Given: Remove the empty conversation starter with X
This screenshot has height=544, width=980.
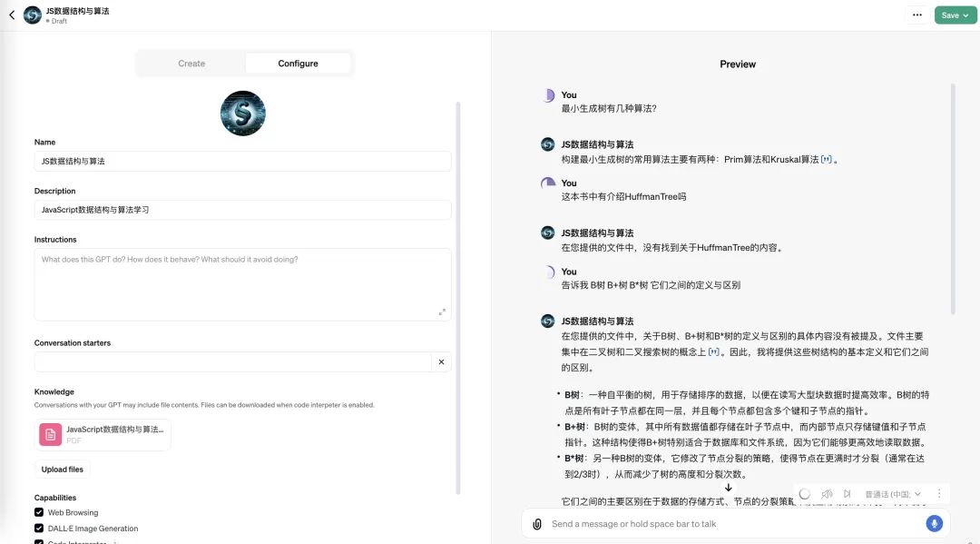Looking at the screenshot, I should coord(441,361).
